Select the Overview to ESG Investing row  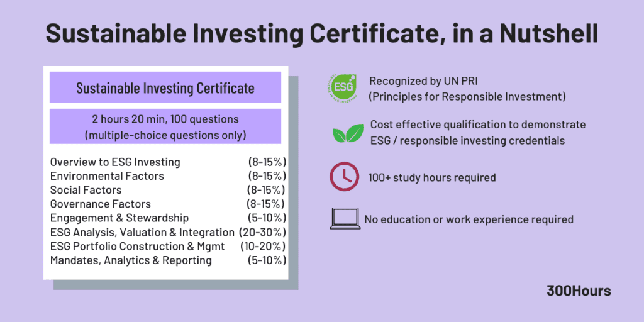coord(115,162)
